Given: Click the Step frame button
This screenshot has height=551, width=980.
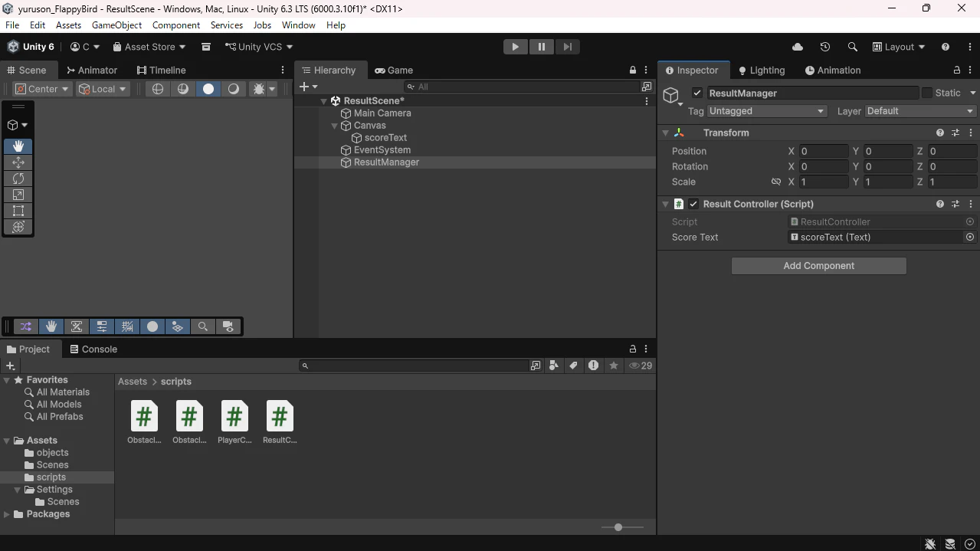Looking at the screenshot, I should [x=567, y=47].
